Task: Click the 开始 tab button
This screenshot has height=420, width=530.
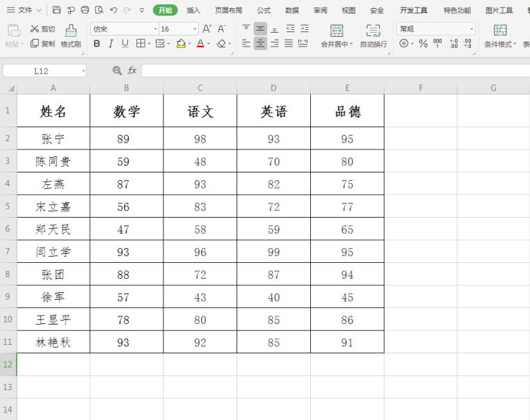Action: [x=166, y=10]
